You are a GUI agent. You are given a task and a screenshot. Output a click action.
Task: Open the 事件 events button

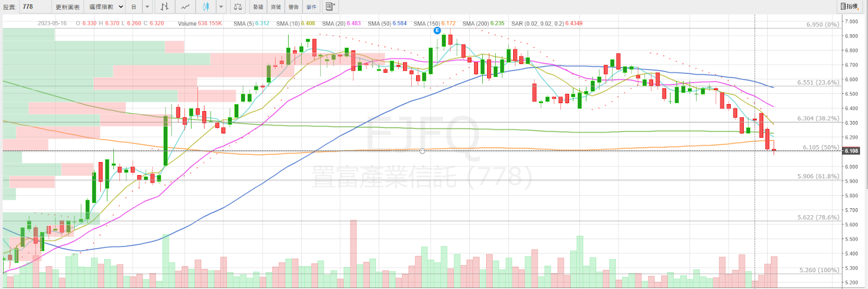point(311,7)
